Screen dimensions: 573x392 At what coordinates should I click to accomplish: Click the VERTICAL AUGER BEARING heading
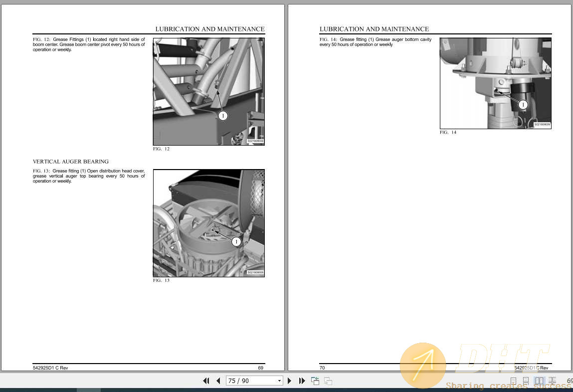[70, 162]
